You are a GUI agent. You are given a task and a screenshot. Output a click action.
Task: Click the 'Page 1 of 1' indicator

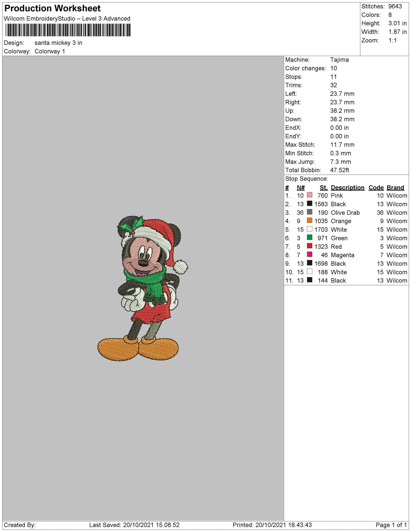(x=391, y=525)
